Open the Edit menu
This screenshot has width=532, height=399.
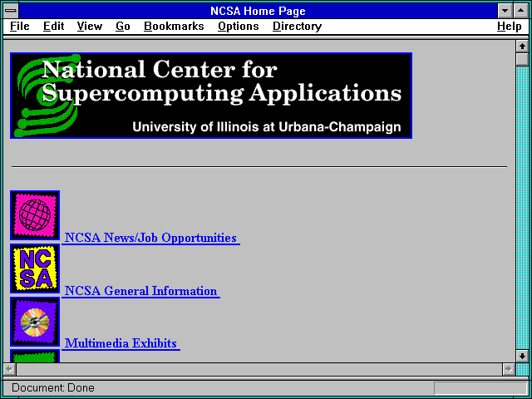[x=53, y=27]
